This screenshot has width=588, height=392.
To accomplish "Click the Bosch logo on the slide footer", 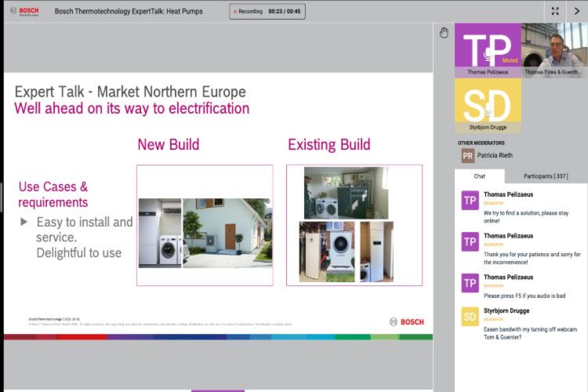I will [x=407, y=322].
